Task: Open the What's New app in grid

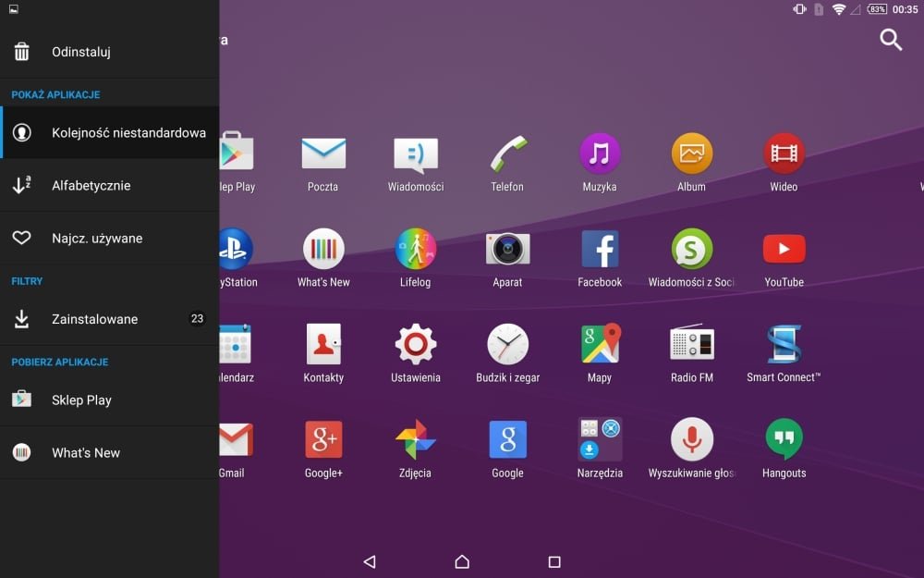Action: (323, 249)
